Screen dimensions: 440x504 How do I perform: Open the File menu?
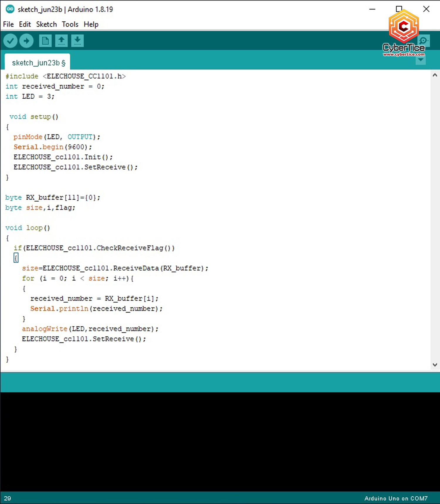(8, 24)
